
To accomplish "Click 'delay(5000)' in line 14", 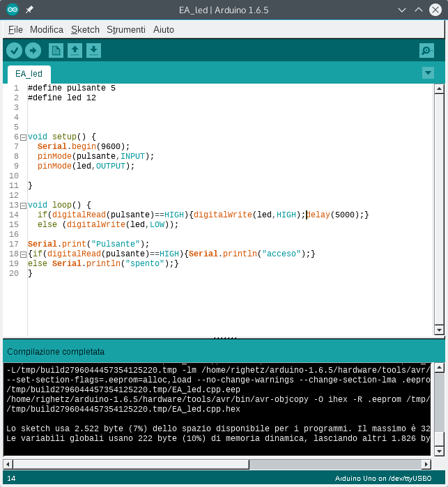I will (332, 215).
